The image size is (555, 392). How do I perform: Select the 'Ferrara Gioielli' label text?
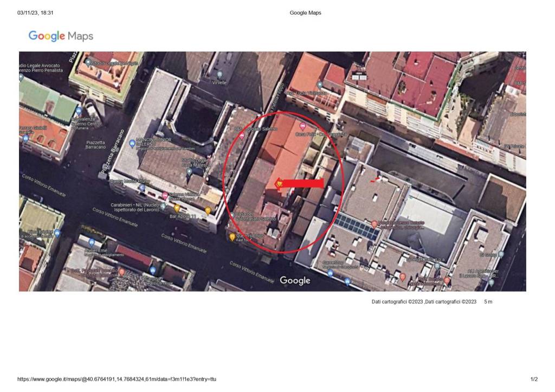coord(33,127)
